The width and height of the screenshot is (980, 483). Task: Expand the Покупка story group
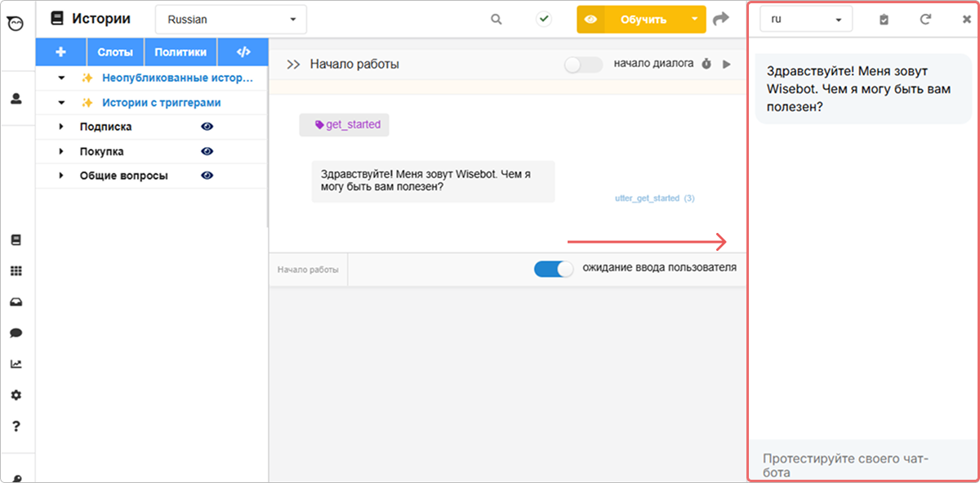(x=61, y=151)
